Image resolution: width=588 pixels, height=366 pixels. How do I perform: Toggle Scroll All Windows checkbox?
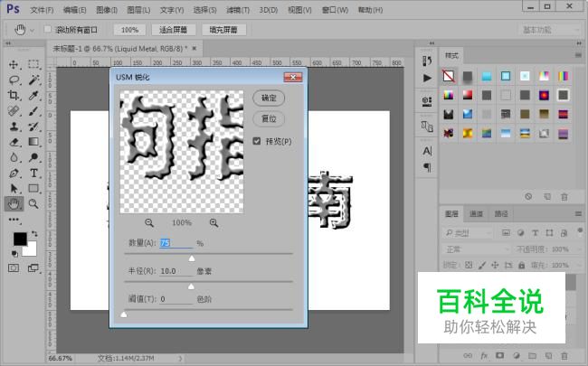click(47, 29)
